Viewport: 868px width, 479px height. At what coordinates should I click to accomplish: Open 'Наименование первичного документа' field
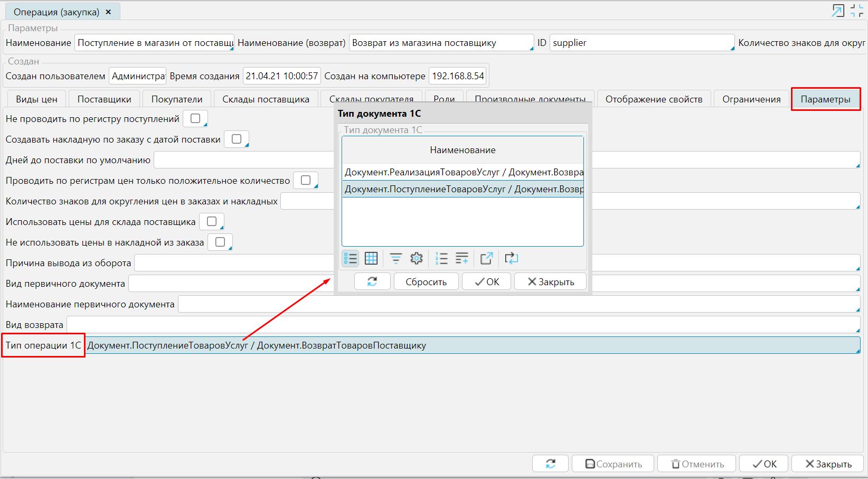[x=518, y=304]
